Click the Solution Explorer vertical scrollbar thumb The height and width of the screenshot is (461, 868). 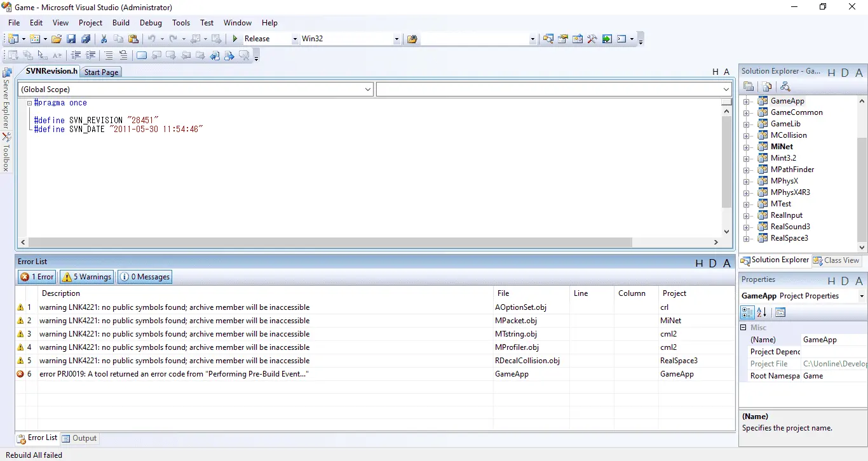pyautogui.click(x=862, y=189)
